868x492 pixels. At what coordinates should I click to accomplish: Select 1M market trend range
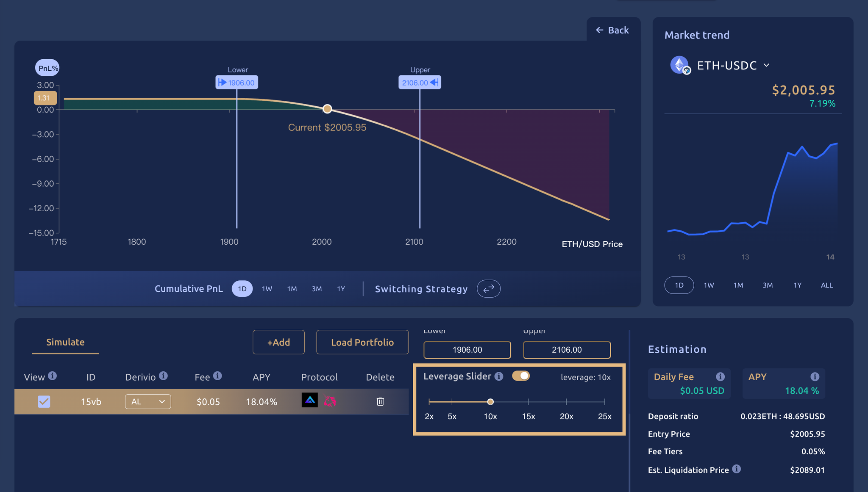pyautogui.click(x=738, y=285)
